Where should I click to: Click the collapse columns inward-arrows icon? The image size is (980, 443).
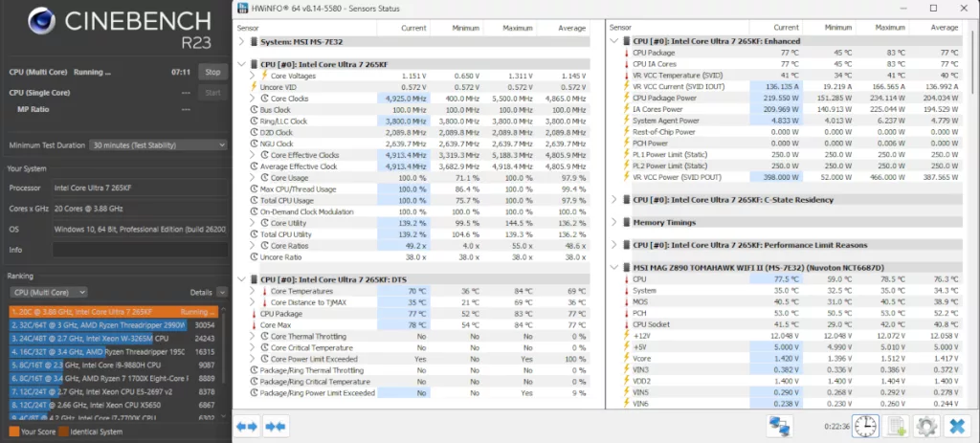[275, 426]
